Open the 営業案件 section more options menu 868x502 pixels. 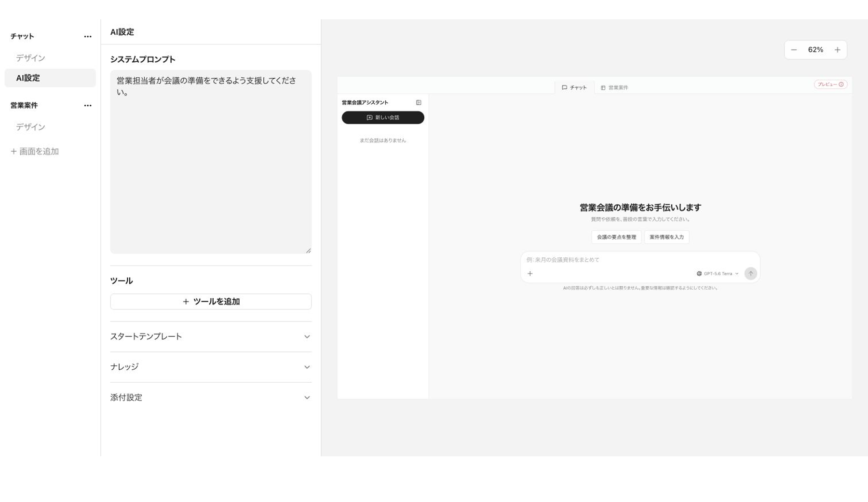[88, 106]
